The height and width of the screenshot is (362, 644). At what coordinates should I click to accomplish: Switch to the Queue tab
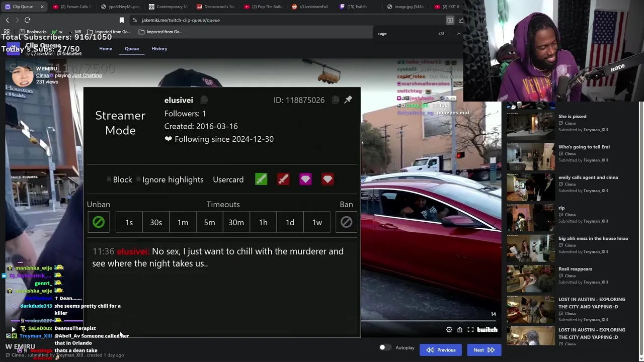[x=132, y=49]
